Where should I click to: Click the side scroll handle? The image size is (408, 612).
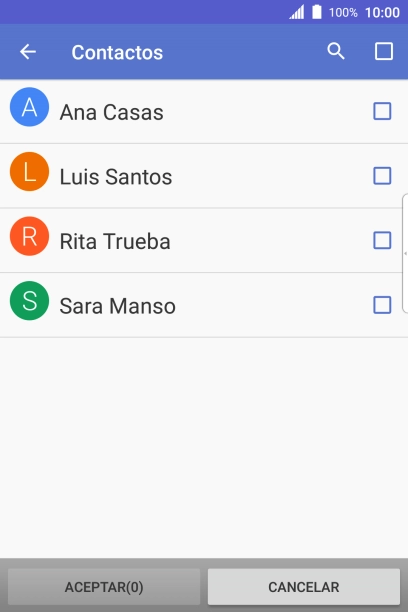point(405,253)
